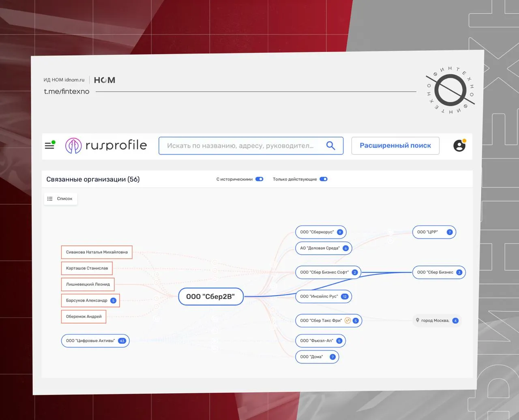Select Сивакова Наталья Михайловна person node

tap(97, 252)
